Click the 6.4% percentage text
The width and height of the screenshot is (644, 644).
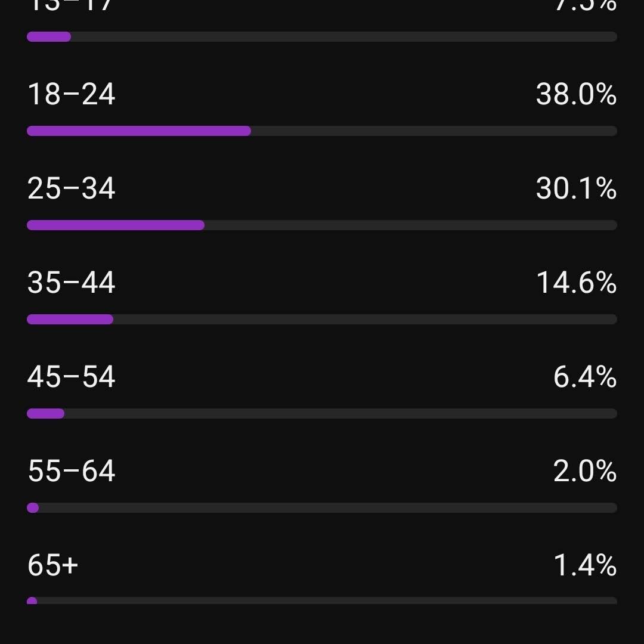(x=584, y=377)
